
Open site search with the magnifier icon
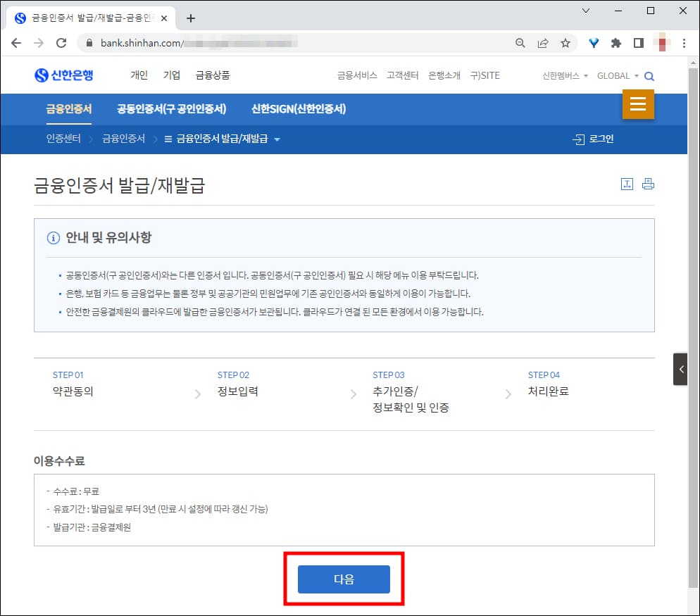(649, 75)
